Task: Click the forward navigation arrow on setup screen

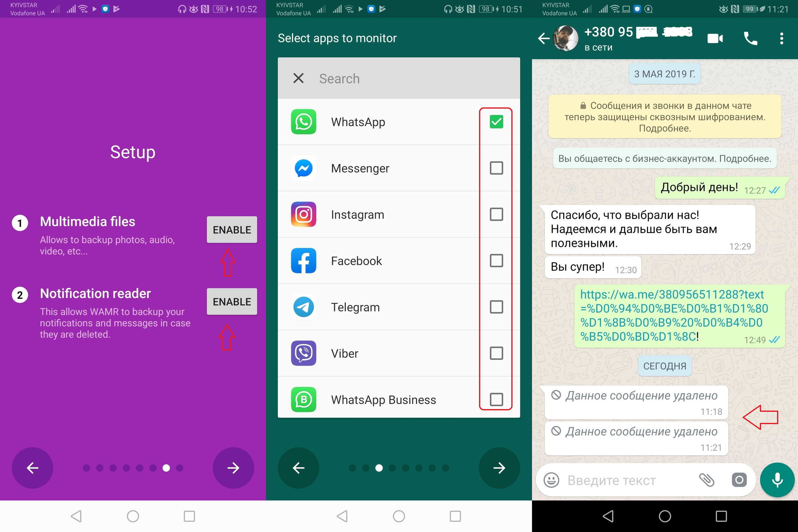Action: point(234,468)
